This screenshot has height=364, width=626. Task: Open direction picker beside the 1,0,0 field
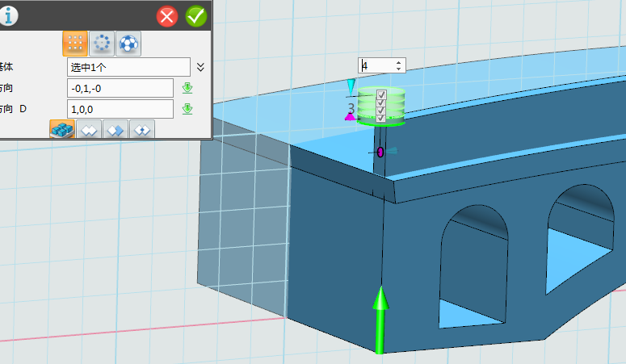click(187, 109)
